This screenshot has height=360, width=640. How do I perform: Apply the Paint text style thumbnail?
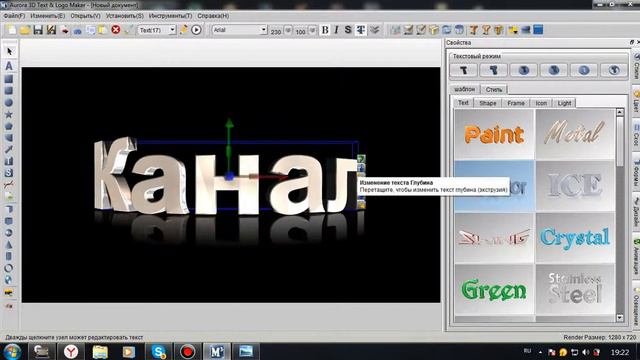point(494,134)
